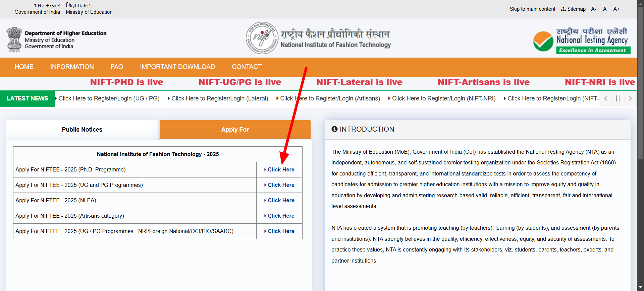Open the IMPORTANT DOWNLOAD menu

pos(177,67)
